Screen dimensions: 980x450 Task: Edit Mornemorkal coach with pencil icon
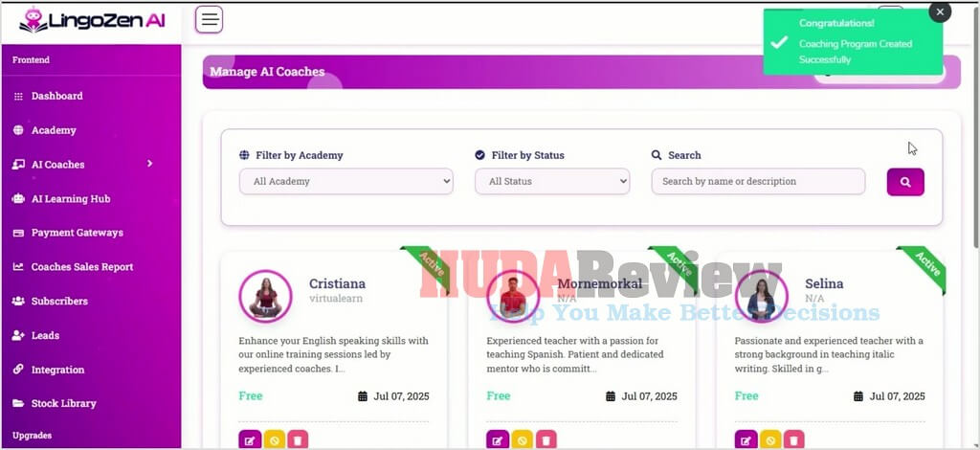pyautogui.click(x=498, y=440)
